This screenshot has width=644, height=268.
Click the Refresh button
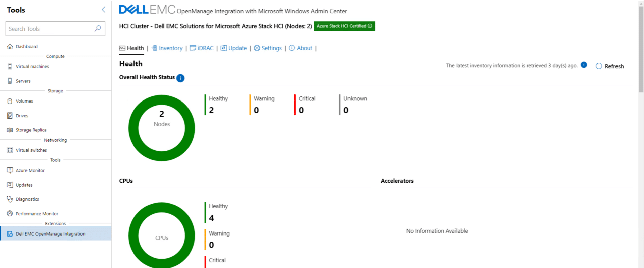tap(609, 66)
